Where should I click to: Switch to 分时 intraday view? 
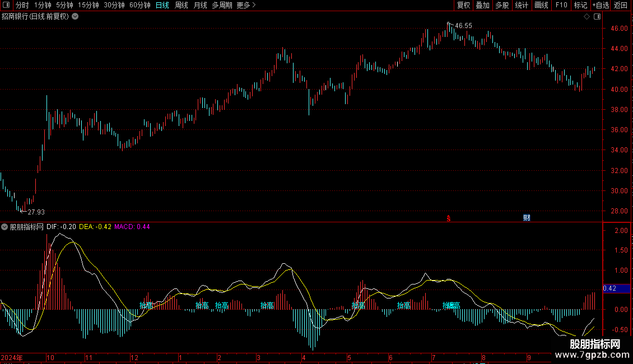click(22, 5)
